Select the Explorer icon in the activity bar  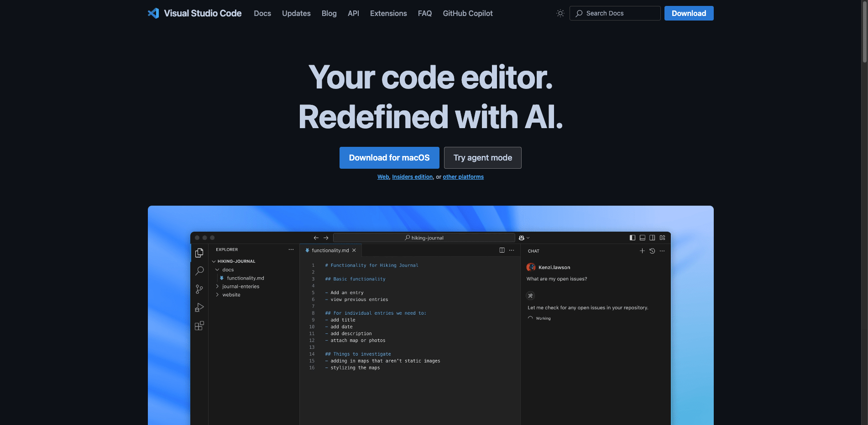pos(199,253)
